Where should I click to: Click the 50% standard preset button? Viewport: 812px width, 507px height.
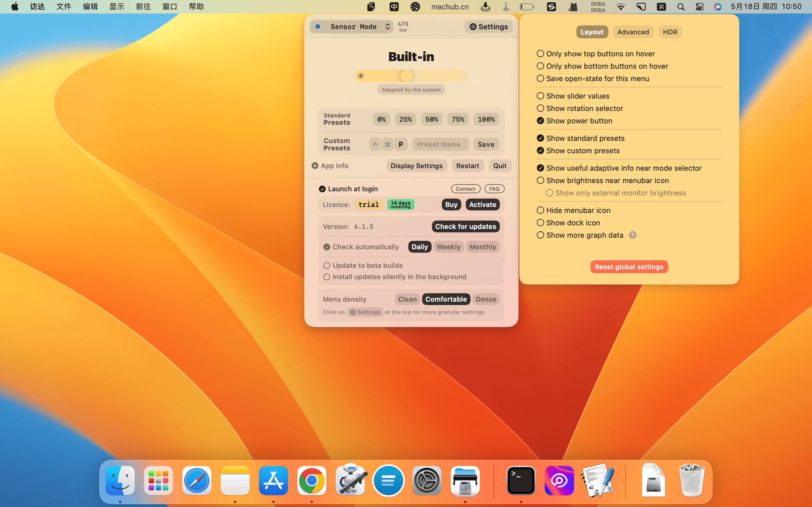tap(431, 119)
